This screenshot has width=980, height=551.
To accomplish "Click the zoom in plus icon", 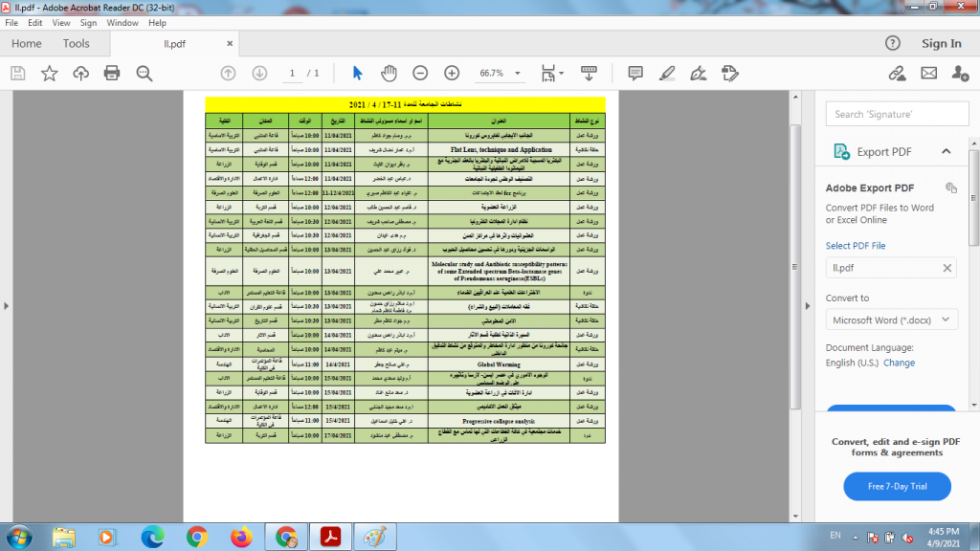I will (x=452, y=74).
